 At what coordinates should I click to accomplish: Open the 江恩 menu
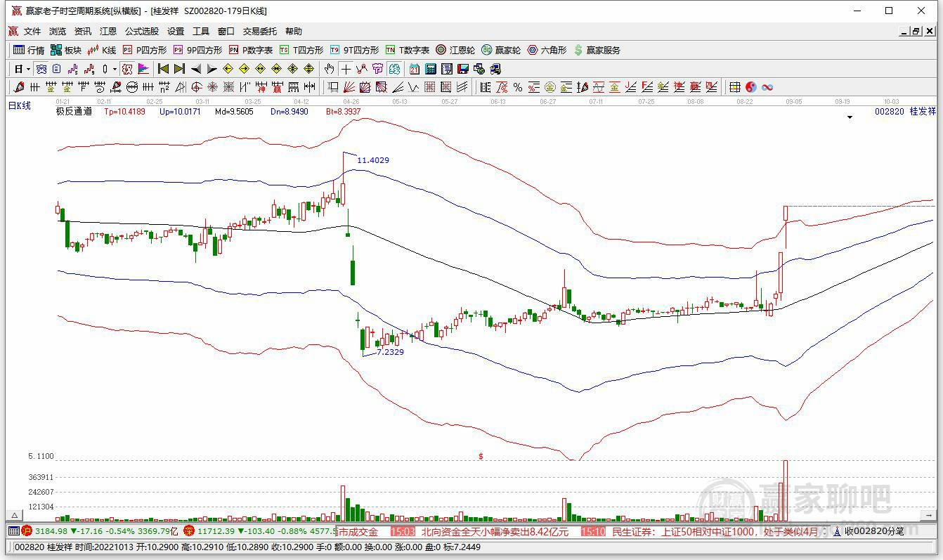point(108,32)
